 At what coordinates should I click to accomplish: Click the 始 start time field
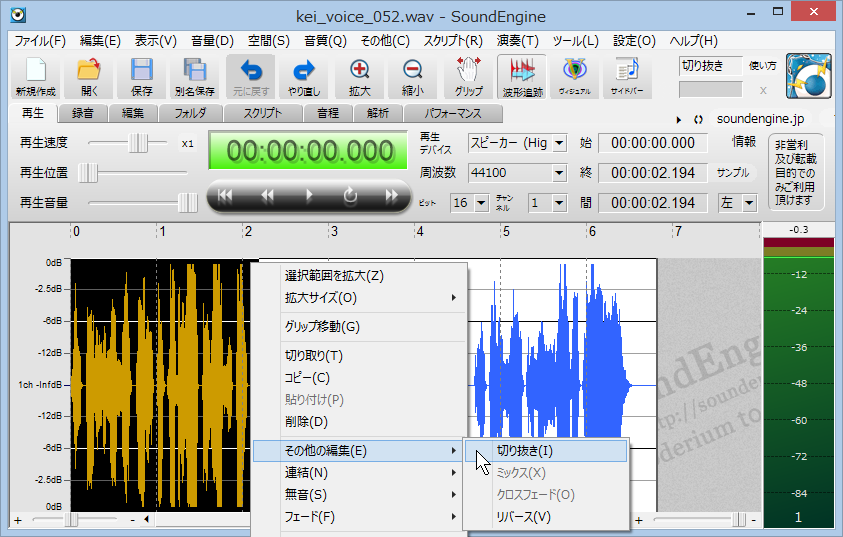652,143
